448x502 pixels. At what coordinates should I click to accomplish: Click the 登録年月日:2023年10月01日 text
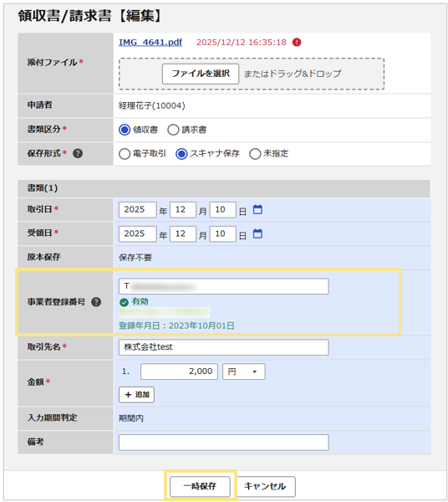click(x=176, y=325)
